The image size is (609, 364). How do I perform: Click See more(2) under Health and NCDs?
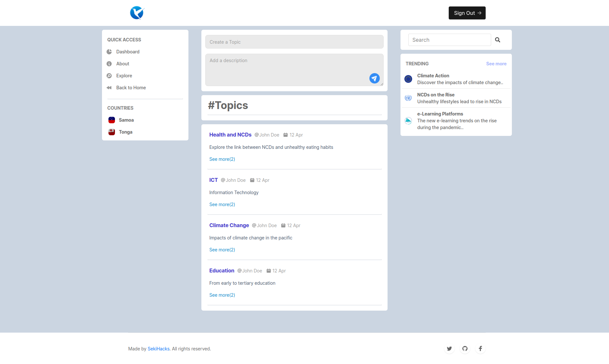pyautogui.click(x=222, y=159)
